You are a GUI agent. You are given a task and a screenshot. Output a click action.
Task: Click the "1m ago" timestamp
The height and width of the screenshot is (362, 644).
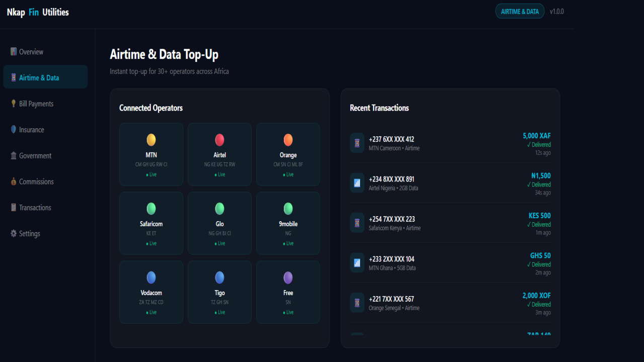543,233
